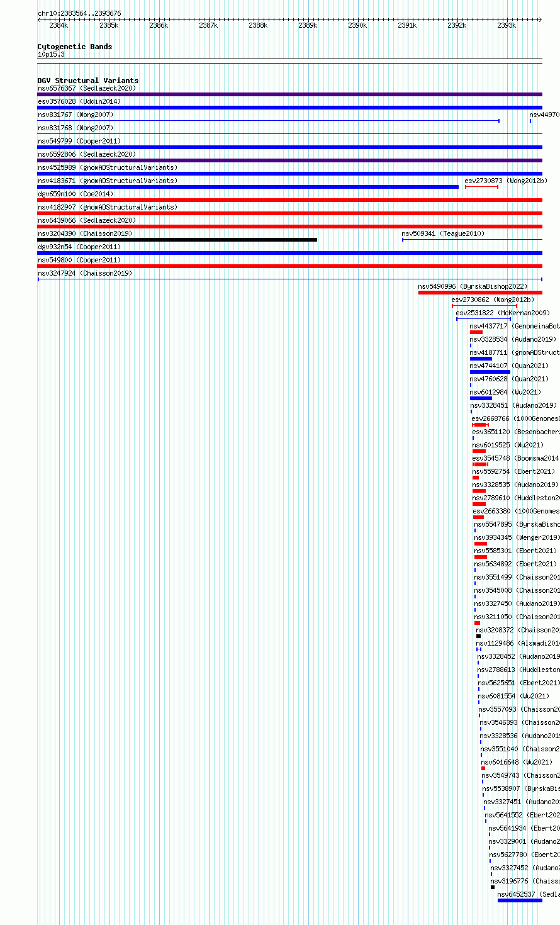Click nsv4182907 (gnomADStructuralVariants) label
The height and width of the screenshot is (925, 560).
108,207
